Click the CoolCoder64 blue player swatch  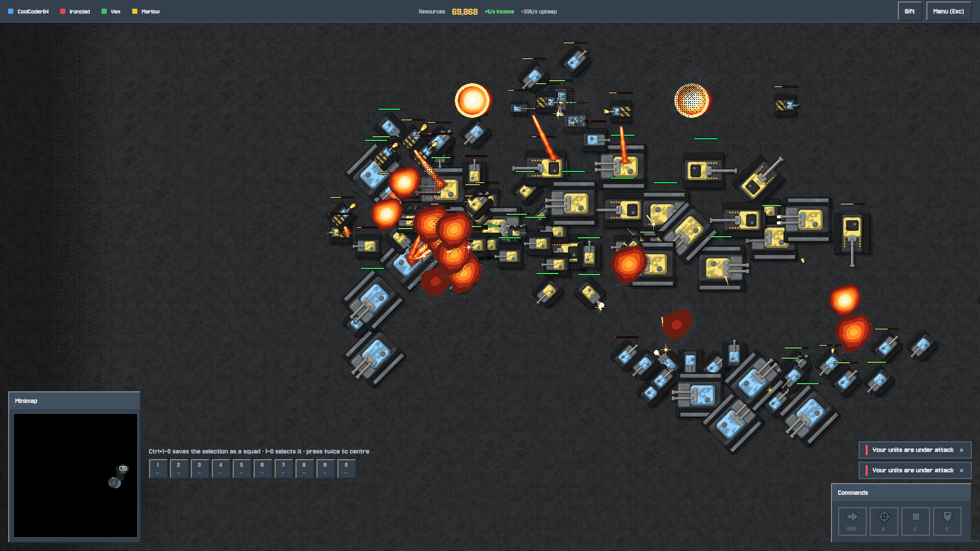[x=11, y=11]
